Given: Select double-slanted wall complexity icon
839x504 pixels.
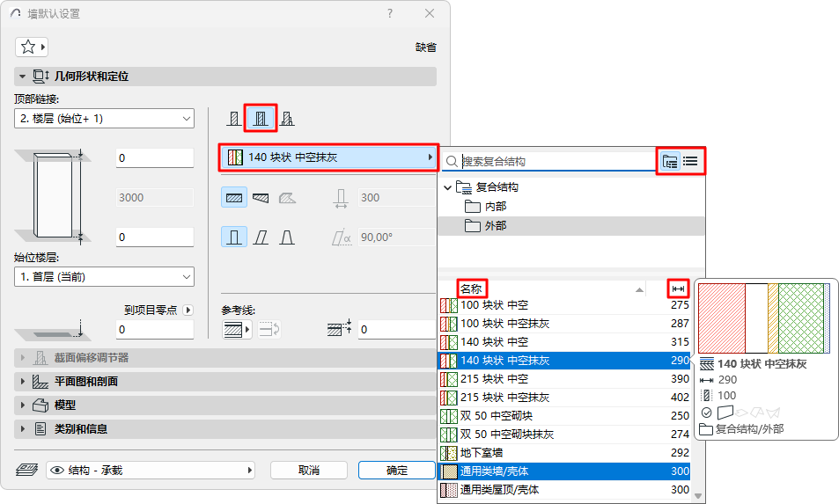Looking at the screenshot, I should coord(287,237).
